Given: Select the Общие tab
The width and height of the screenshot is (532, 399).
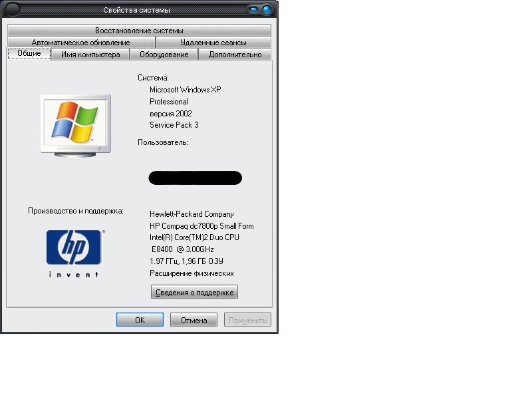Looking at the screenshot, I should point(29,54).
